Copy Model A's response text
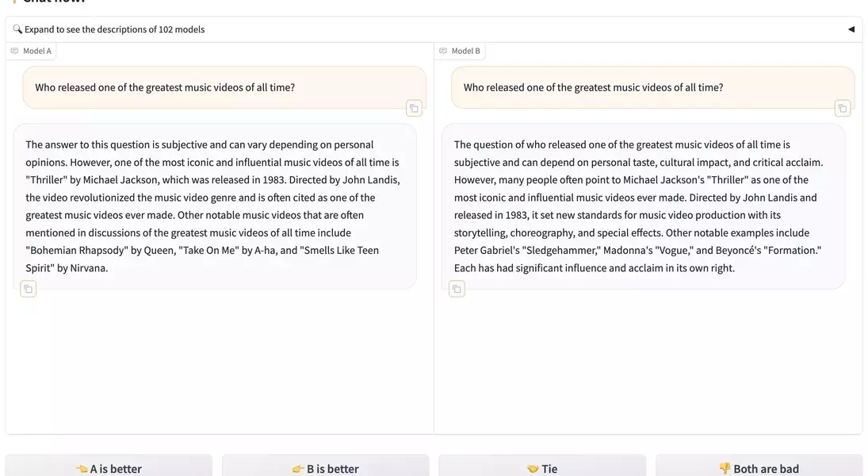 click(29, 289)
